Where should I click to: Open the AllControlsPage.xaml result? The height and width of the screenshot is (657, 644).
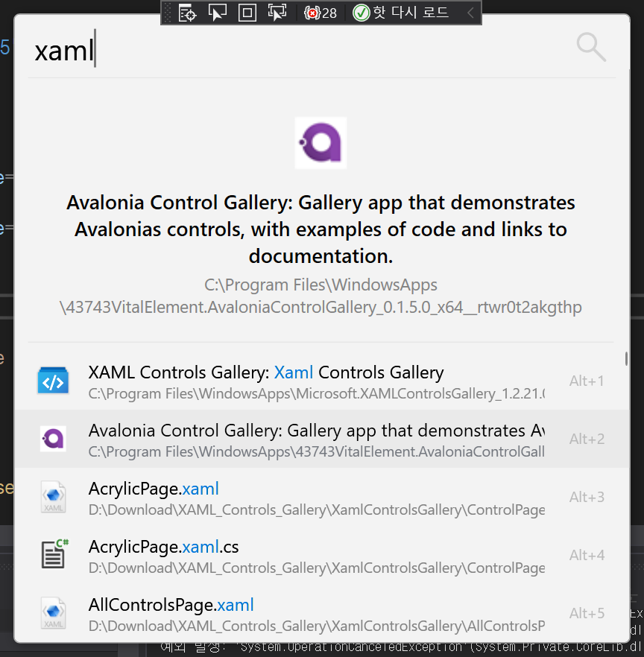tap(322, 614)
